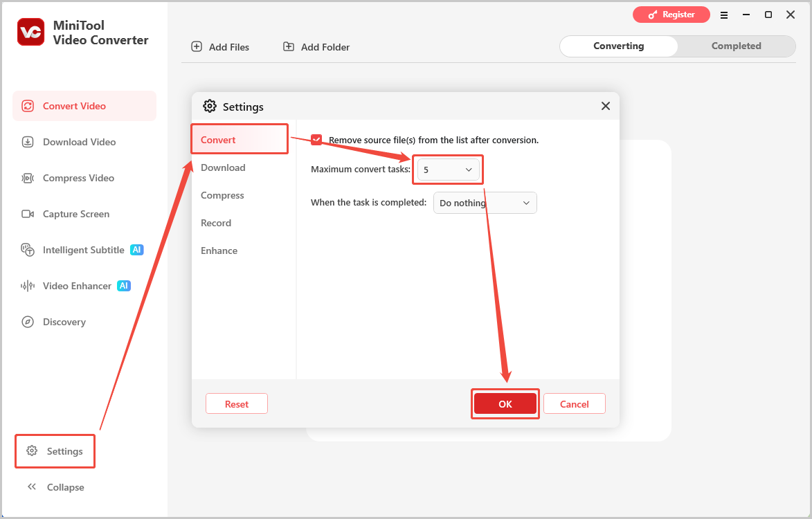Click the AI badge next to Intelligent Subtitle
This screenshot has height=519, width=812.
(x=136, y=250)
